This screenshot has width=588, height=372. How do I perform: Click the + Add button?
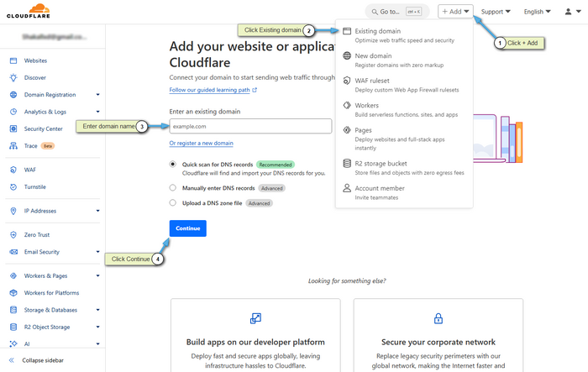click(455, 12)
